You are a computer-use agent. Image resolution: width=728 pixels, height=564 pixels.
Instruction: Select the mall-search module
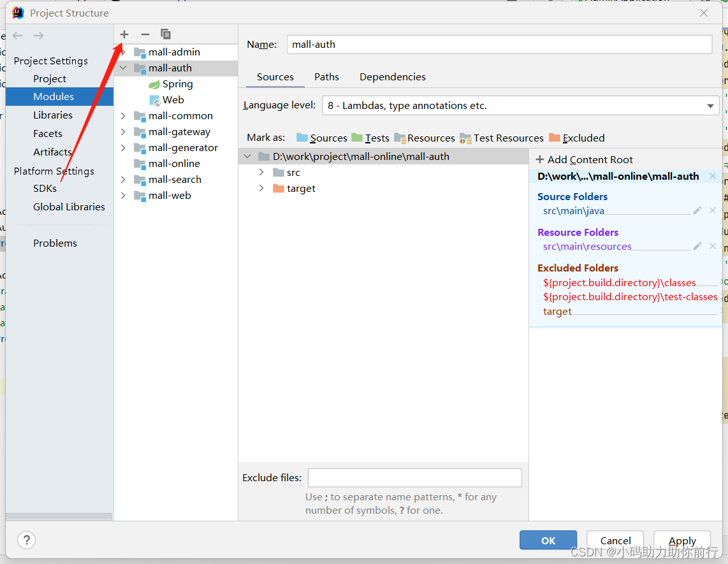coord(176,180)
